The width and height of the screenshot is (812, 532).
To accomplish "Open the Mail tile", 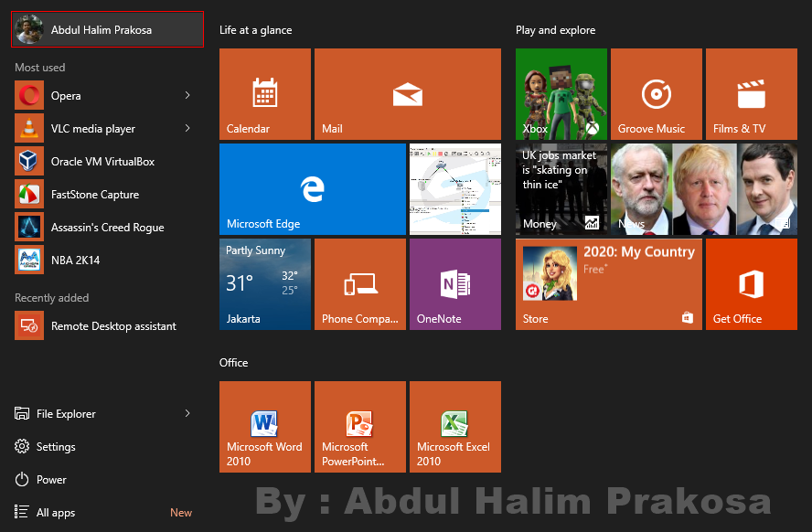I will tap(408, 94).
